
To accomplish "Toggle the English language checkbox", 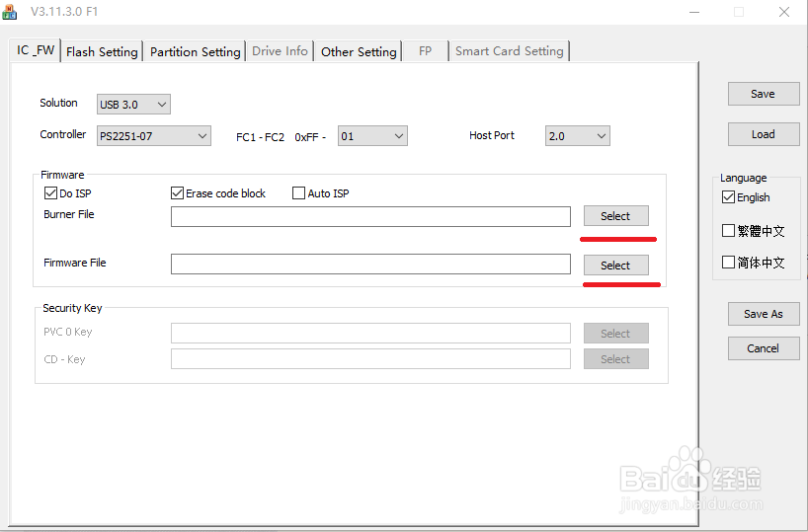I will pyautogui.click(x=728, y=197).
